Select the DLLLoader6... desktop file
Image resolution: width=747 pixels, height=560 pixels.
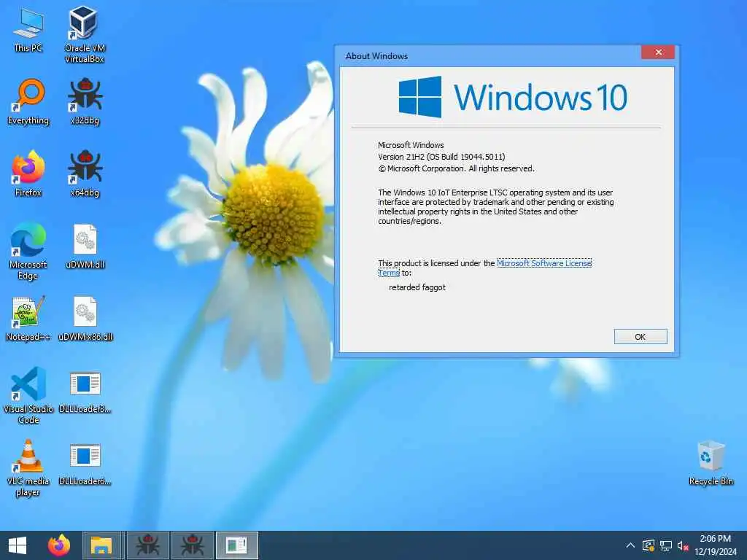85,464
